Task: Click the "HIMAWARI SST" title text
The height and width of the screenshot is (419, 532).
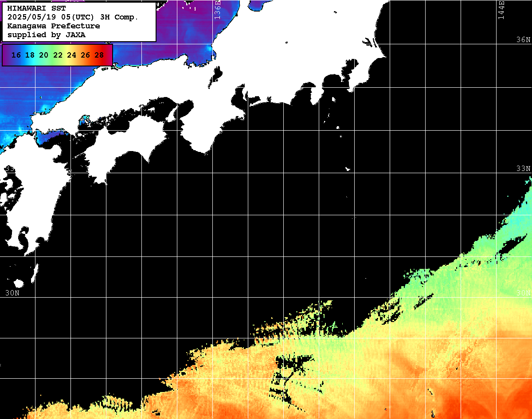Action: pos(36,8)
